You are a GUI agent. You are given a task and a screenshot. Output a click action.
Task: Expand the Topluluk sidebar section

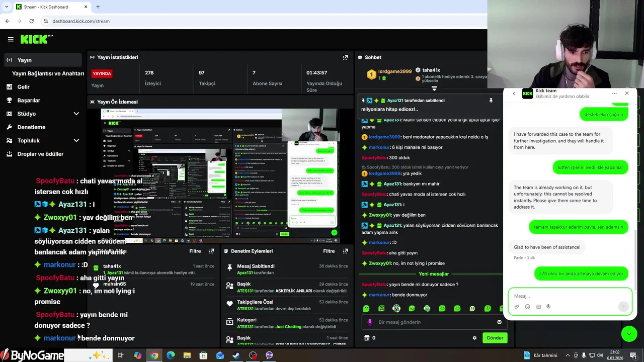coord(76,141)
